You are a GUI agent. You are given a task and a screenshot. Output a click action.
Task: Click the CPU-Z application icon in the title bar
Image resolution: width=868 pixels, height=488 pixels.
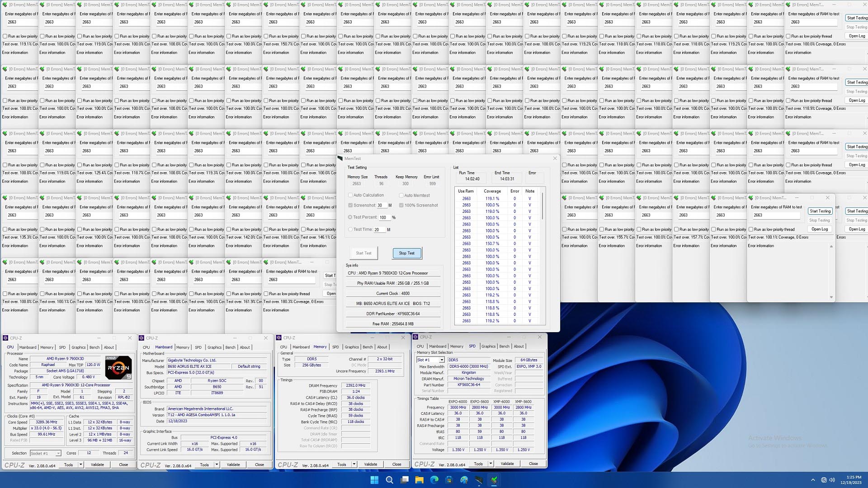point(6,338)
